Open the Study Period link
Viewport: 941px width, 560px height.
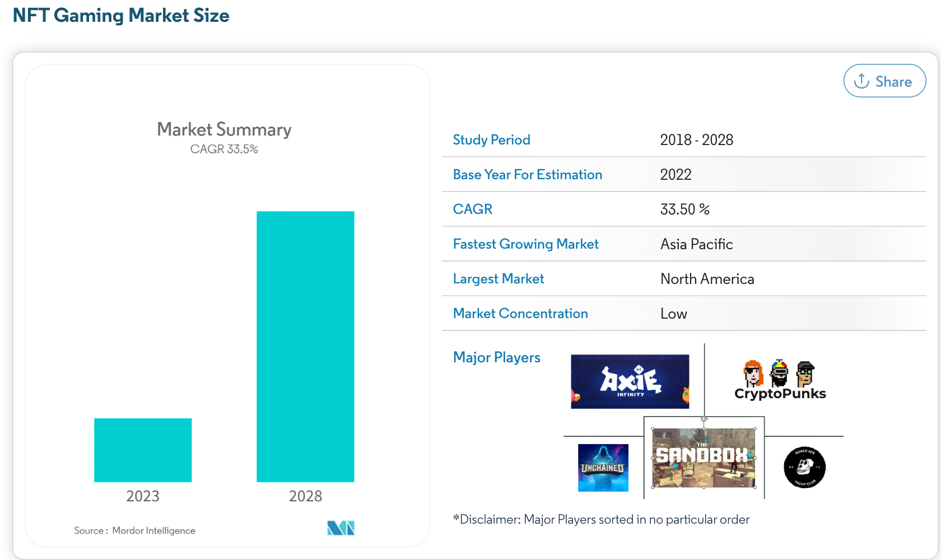click(x=491, y=140)
